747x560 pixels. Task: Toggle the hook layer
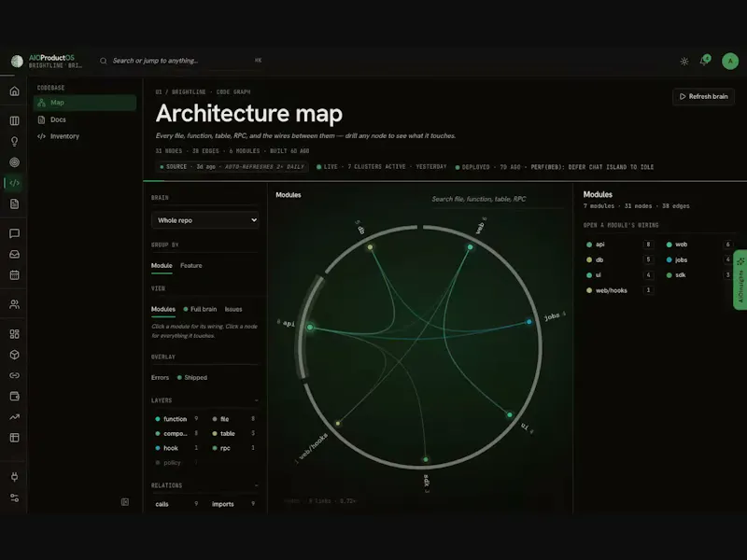(176, 448)
